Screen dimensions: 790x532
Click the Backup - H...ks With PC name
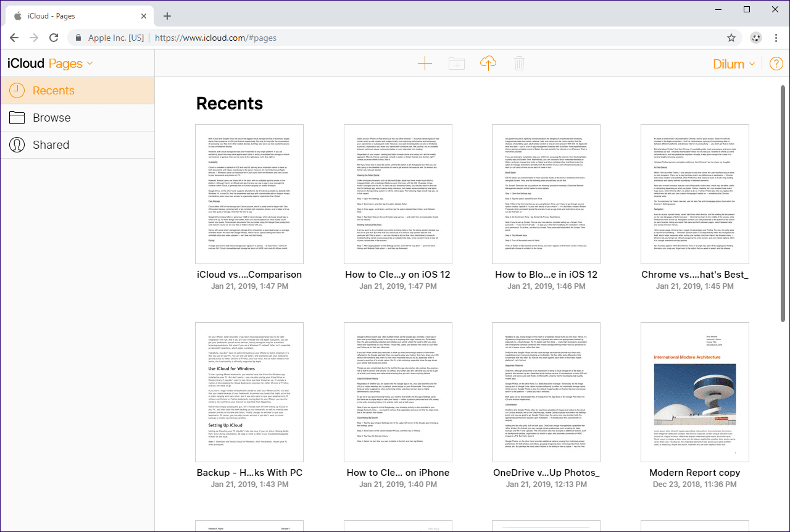[249, 473]
